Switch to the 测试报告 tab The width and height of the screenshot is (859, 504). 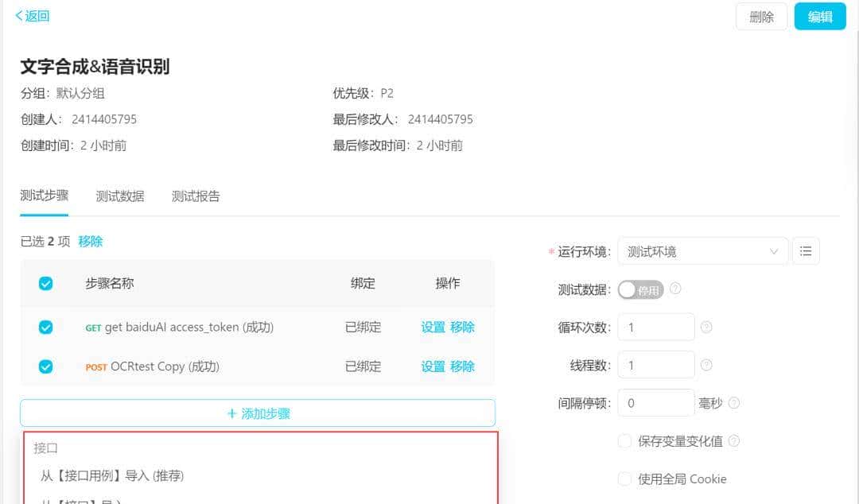pyautogui.click(x=195, y=196)
